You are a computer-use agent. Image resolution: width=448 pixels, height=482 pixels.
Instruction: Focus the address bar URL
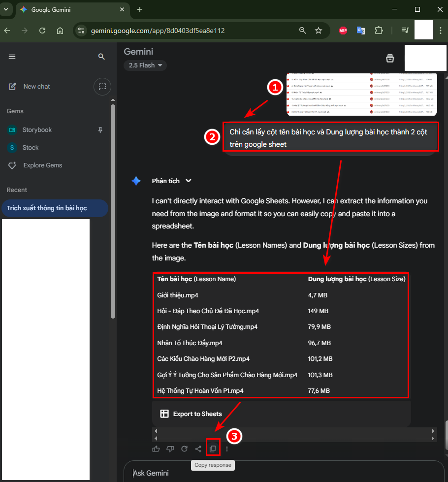[x=158, y=31]
